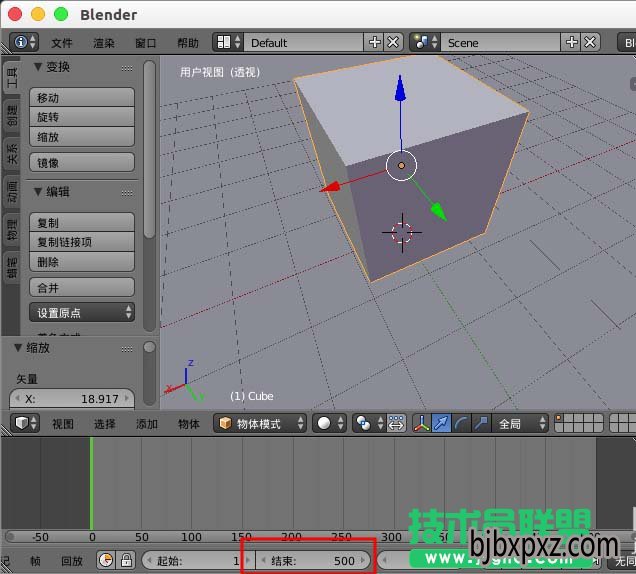636x574 pixels.
Task: Select the first scene layer button
Action: (559, 418)
